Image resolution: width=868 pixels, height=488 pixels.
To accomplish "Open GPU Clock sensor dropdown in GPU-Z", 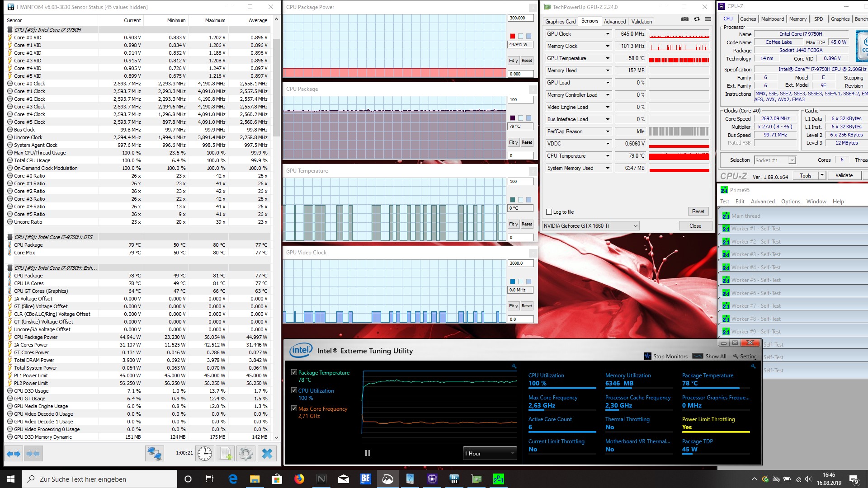I will 608,34.
